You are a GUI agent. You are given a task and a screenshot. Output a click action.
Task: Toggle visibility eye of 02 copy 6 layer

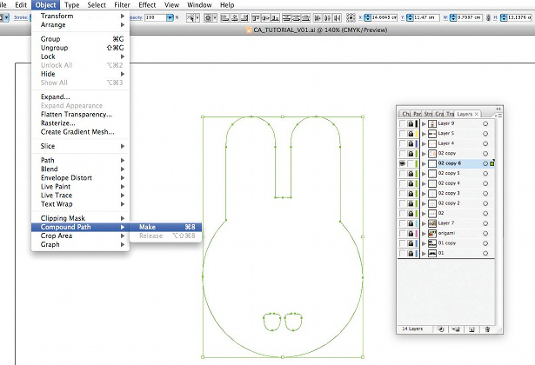point(403,164)
